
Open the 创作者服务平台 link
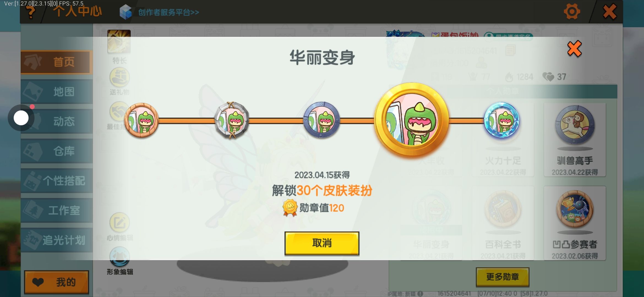[160, 12]
